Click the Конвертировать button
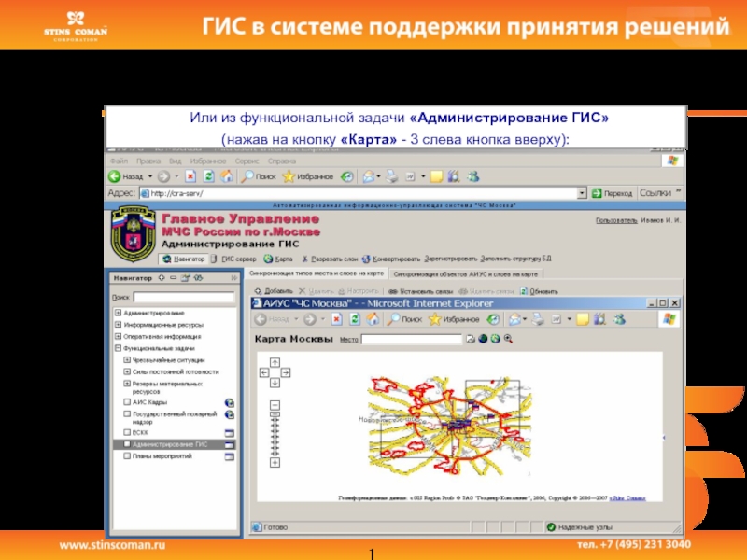747x560 pixels. point(391,259)
